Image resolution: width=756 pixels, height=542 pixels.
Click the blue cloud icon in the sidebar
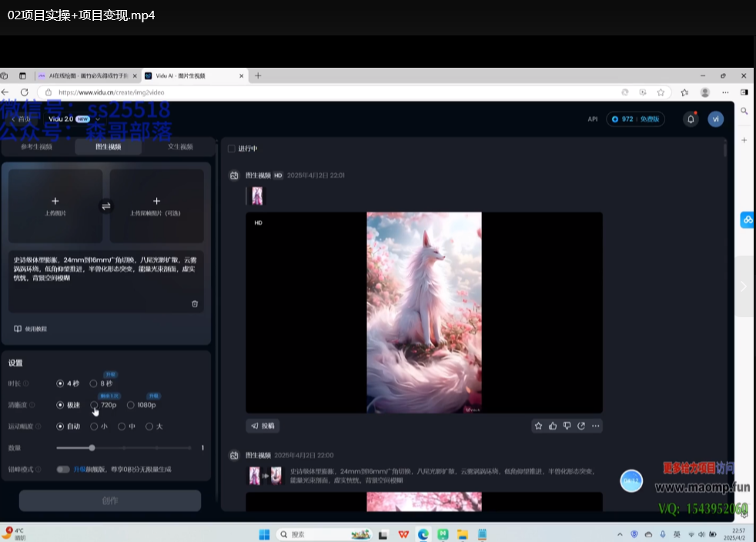click(748, 220)
